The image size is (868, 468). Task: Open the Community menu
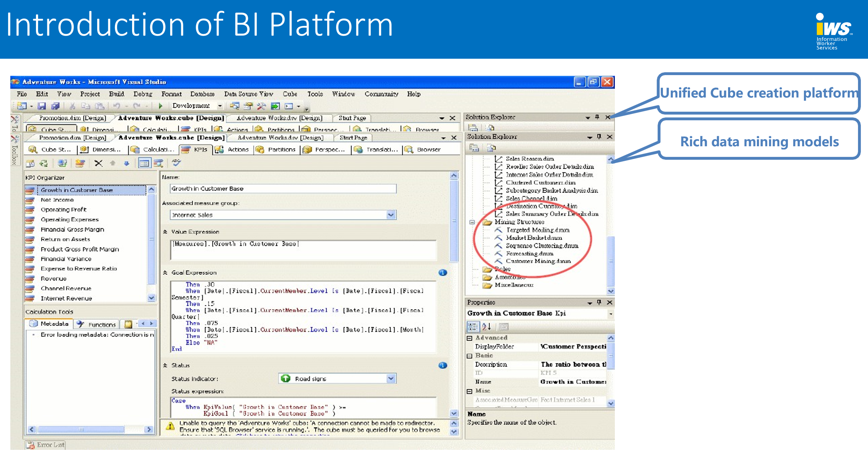point(381,94)
